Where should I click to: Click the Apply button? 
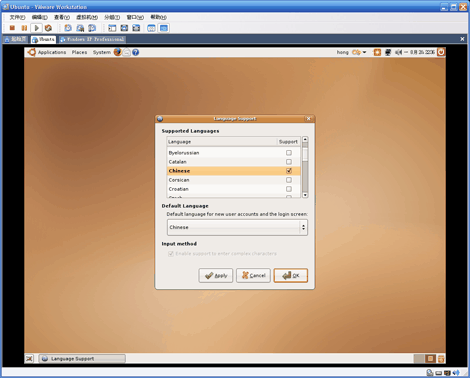216,276
